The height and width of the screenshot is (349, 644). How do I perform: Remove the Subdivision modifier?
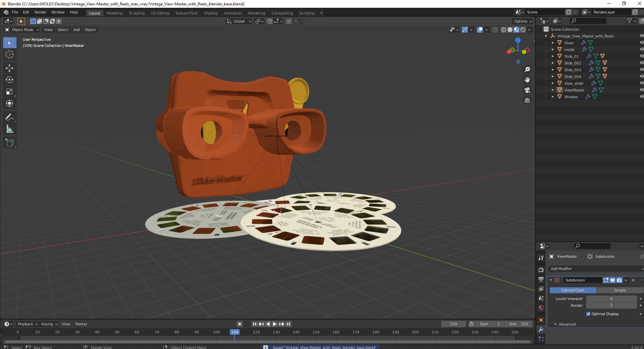click(633, 280)
